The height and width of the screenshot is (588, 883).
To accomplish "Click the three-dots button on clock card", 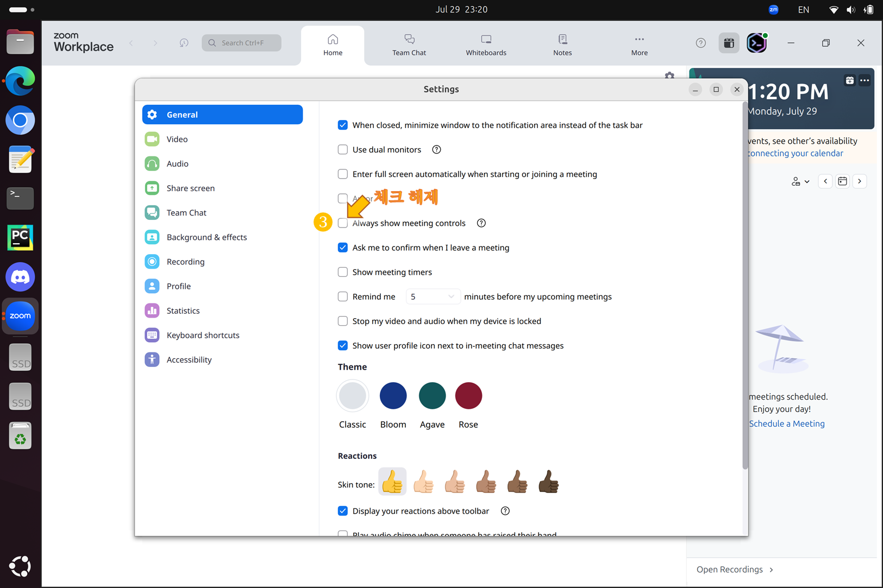I will [865, 80].
